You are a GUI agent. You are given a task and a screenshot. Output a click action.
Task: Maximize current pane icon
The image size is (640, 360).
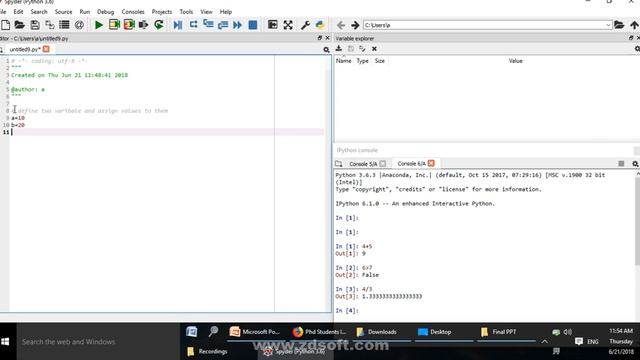[x=272, y=25]
